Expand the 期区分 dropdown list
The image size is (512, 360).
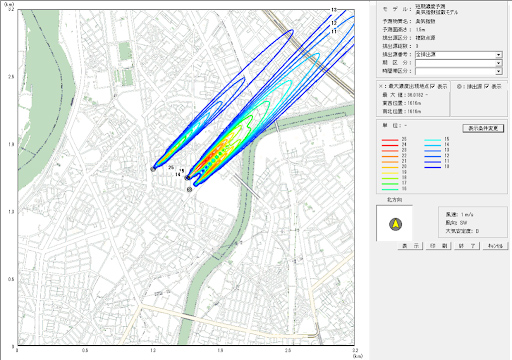(458, 63)
